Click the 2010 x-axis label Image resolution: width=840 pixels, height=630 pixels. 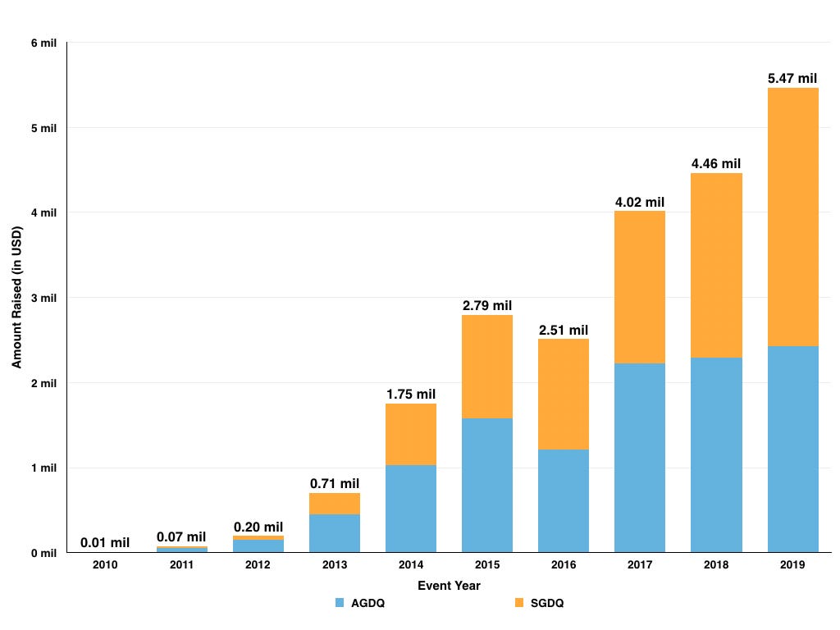105,564
